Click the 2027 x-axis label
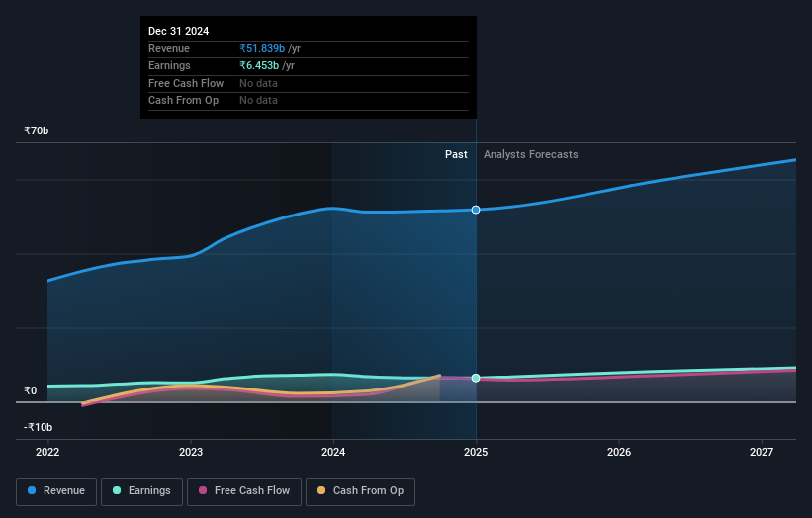 tap(762, 452)
